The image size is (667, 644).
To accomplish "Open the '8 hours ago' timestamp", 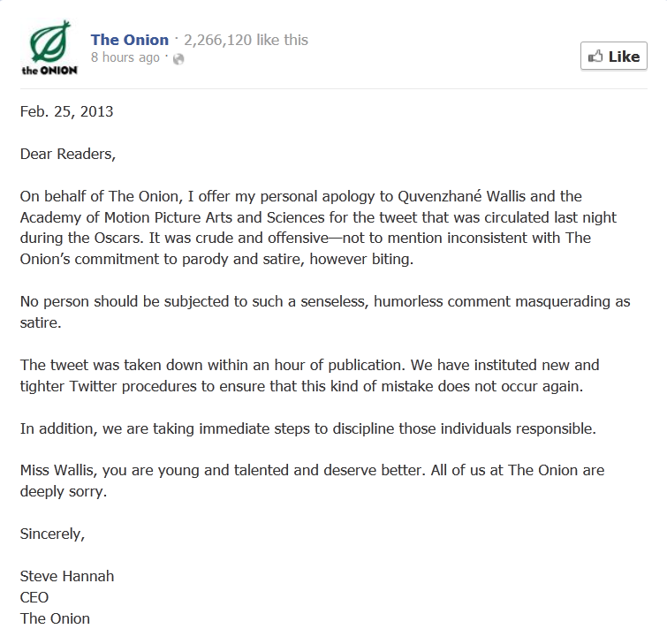I will pyautogui.click(x=125, y=57).
